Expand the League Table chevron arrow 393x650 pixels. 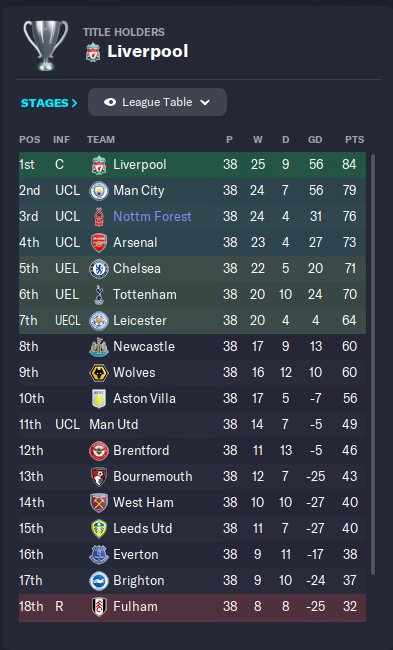pos(205,102)
